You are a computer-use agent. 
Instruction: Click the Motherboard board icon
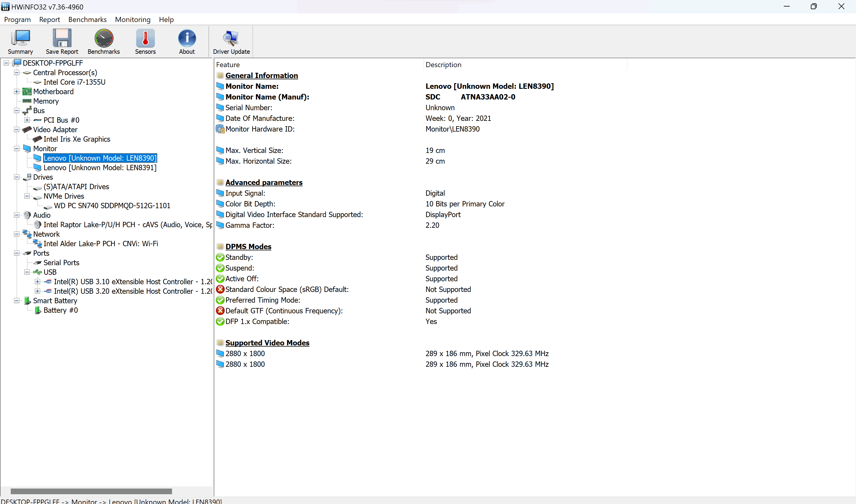pyautogui.click(x=27, y=91)
